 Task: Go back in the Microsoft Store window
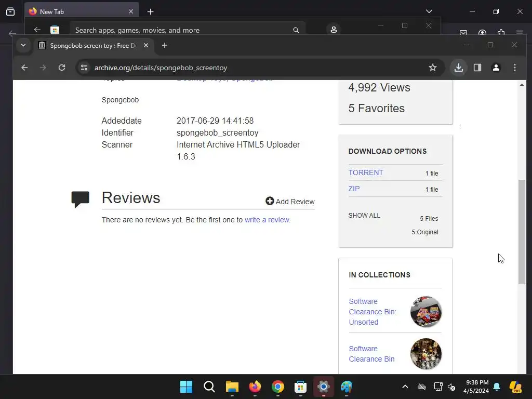37,30
